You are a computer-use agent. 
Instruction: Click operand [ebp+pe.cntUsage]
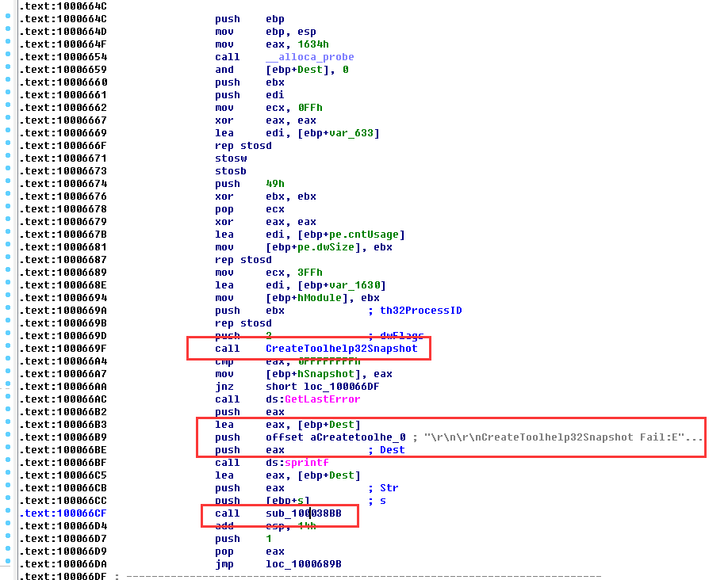pyautogui.click(x=351, y=235)
